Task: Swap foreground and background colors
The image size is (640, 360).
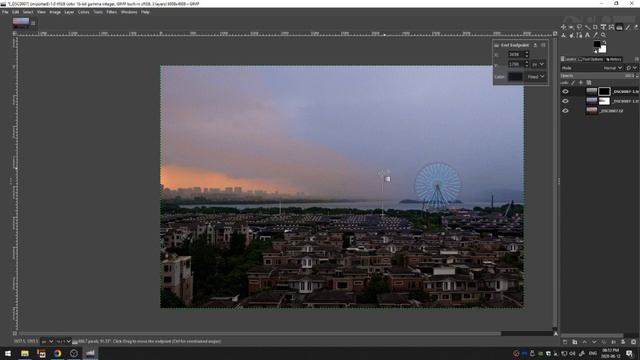Action: (x=604, y=42)
